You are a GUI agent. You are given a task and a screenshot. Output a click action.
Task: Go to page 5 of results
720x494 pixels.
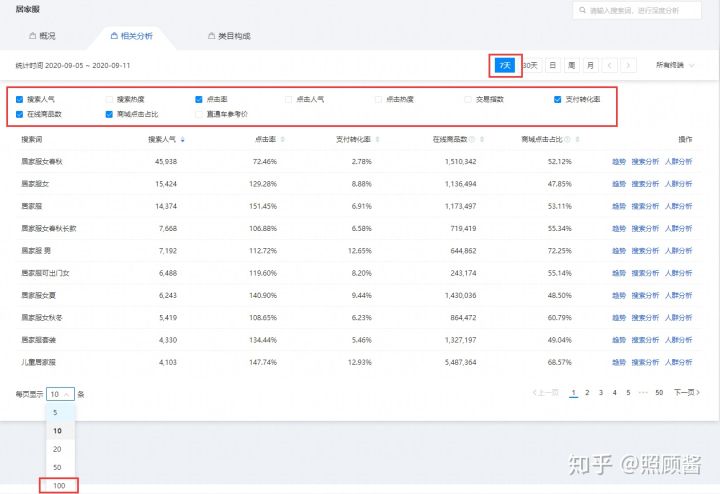pos(628,393)
